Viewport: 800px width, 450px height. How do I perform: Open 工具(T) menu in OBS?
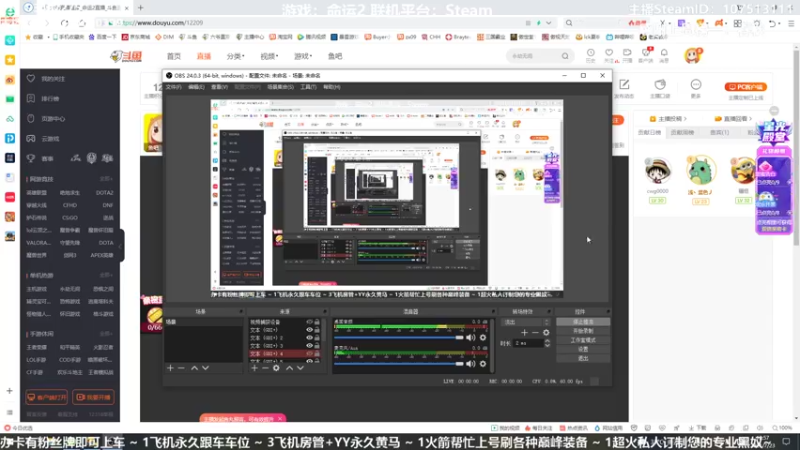(308, 87)
